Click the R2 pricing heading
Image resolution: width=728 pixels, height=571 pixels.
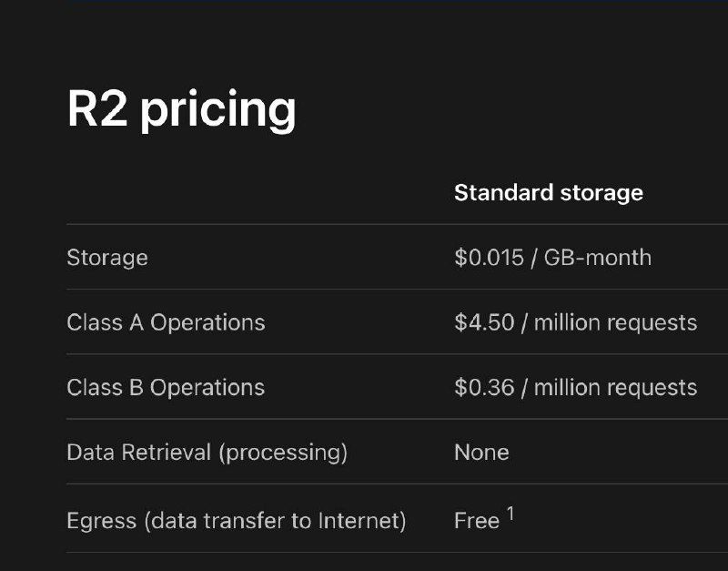pyautogui.click(x=181, y=109)
